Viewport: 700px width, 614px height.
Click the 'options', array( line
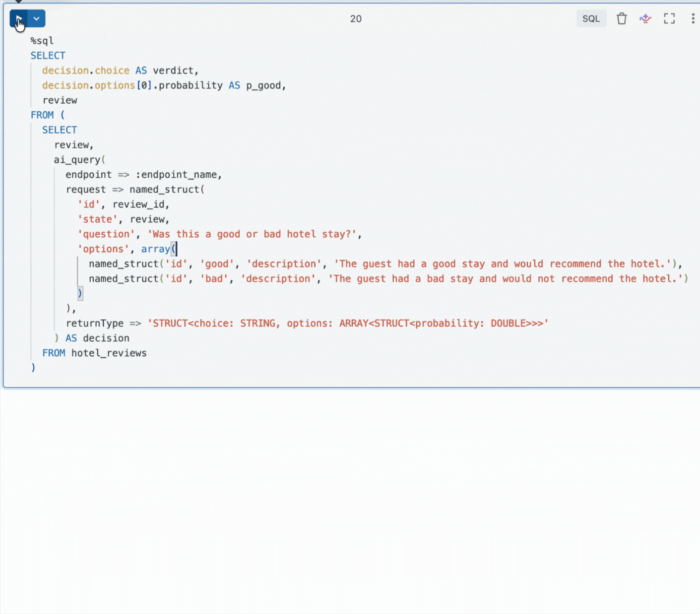pos(127,249)
